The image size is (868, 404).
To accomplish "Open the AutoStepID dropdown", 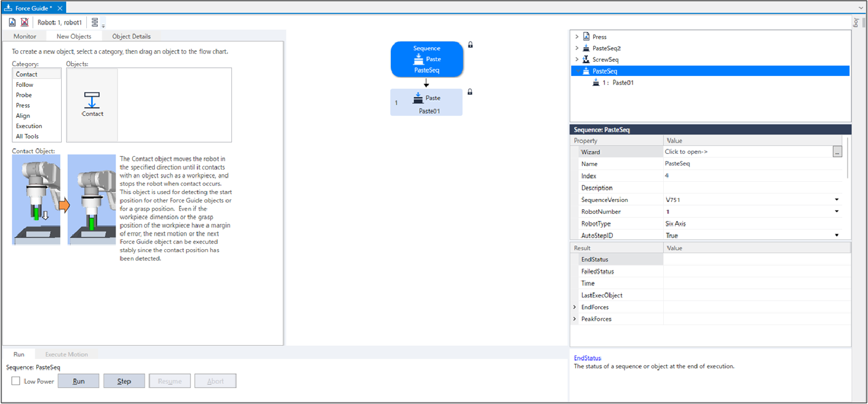I will (x=836, y=236).
